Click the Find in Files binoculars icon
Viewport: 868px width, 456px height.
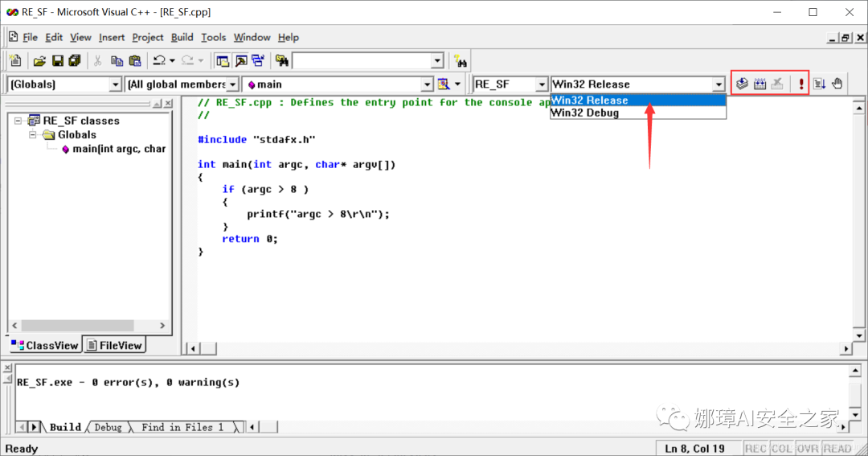click(282, 60)
